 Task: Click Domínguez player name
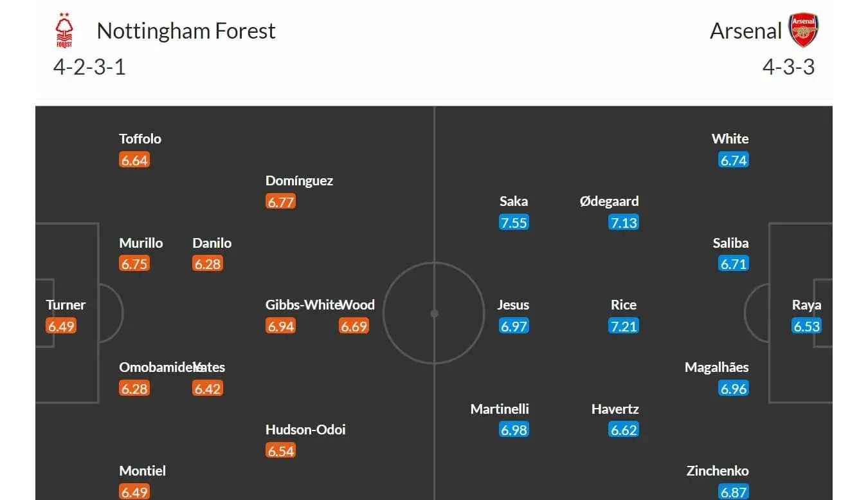pyautogui.click(x=299, y=181)
